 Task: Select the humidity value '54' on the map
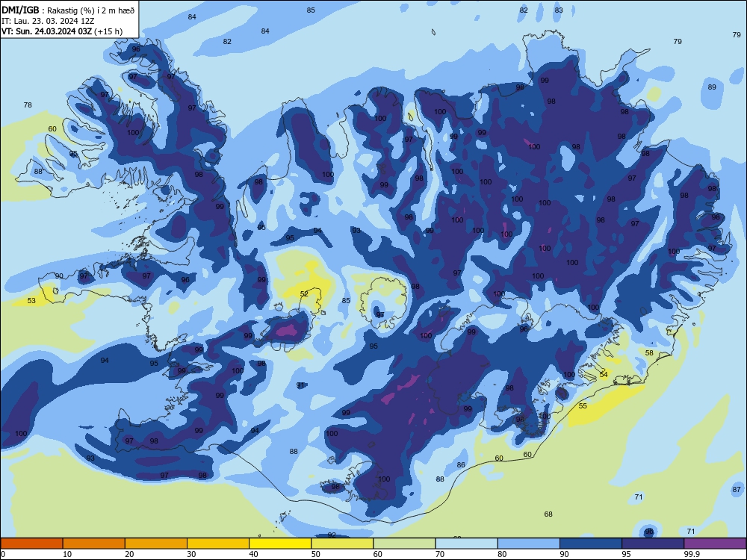coord(604,375)
